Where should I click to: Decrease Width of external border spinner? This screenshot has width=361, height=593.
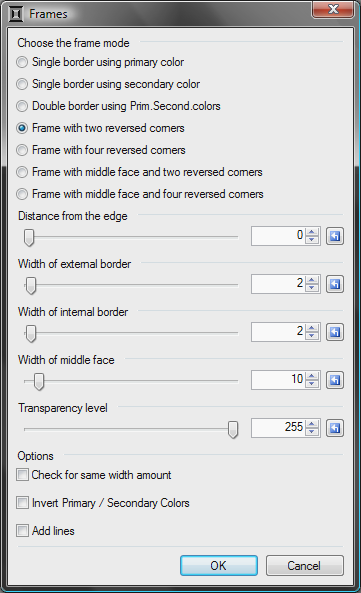pyautogui.click(x=312, y=288)
